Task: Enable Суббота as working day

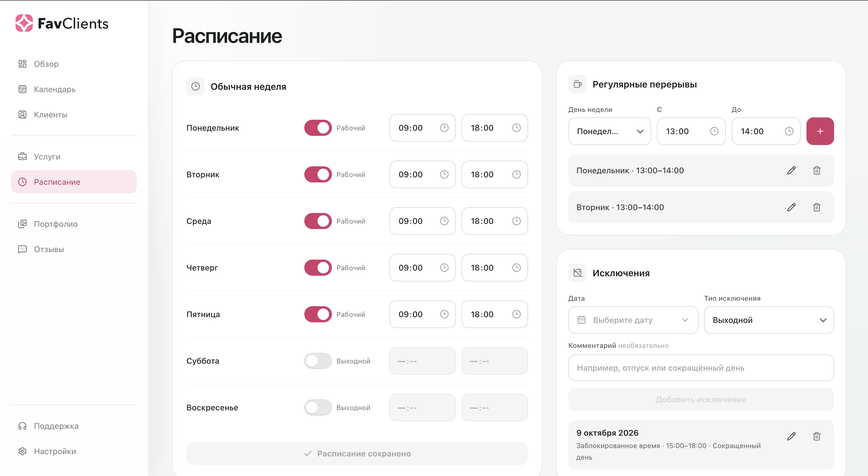Action: click(318, 361)
